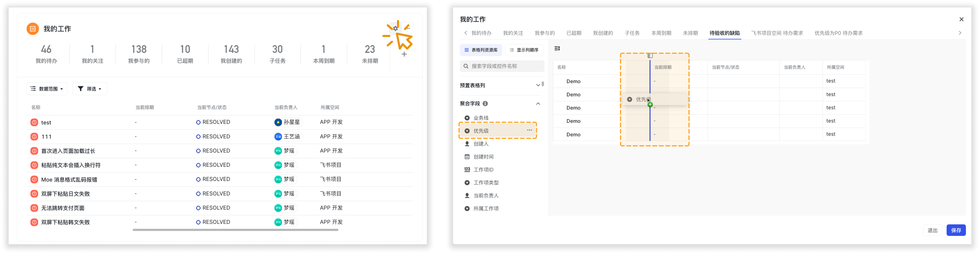980x254 pixels.
Task: Select the 我的关注 tab in the dialog
Action: point(513,33)
